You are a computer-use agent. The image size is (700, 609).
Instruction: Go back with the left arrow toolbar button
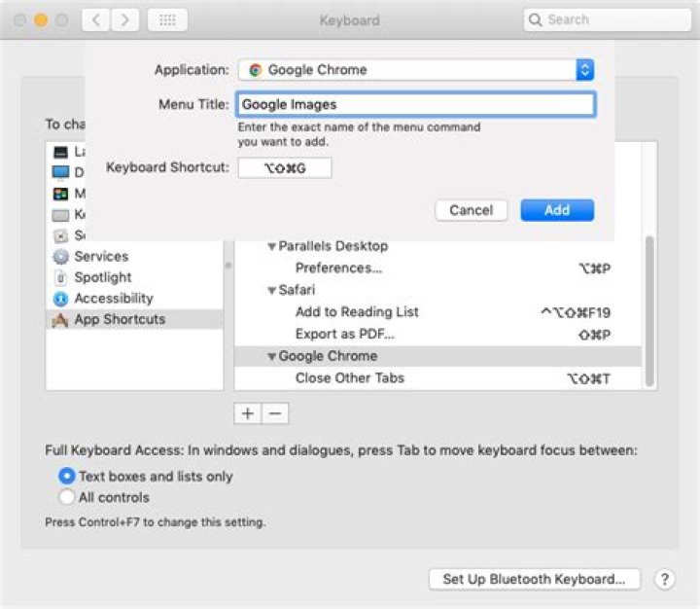click(95, 20)
